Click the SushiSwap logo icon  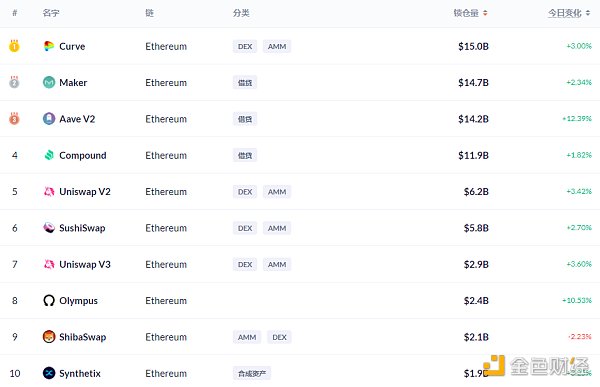[49, 228]
